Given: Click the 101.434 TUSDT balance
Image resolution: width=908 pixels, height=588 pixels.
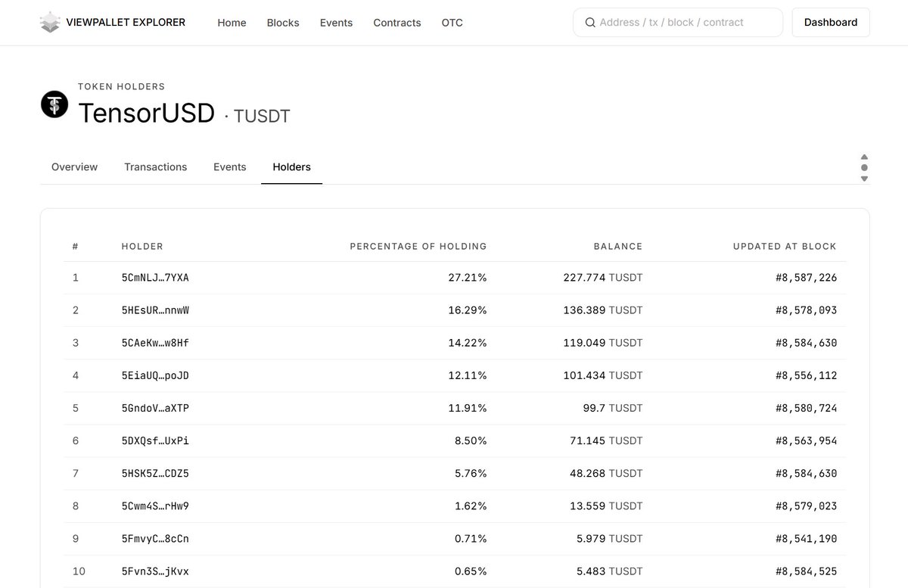Looking at the screenshot, I should pyautogui.click(x=603, y=375).
